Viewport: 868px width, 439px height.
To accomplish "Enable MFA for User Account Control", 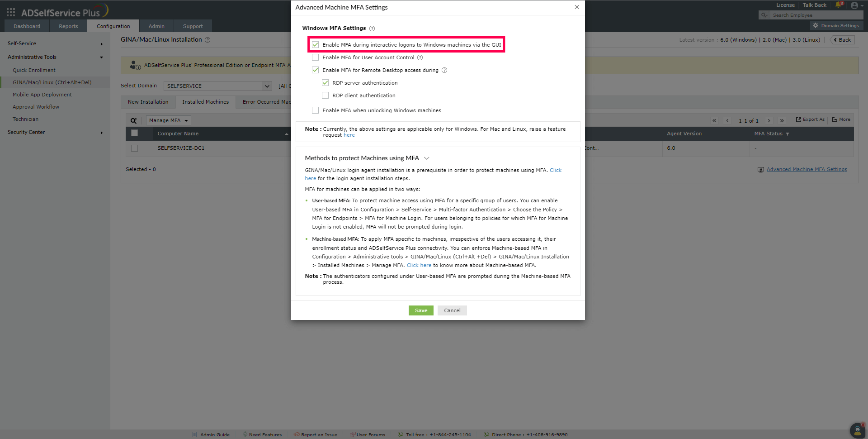I will [x=316, y=57].
